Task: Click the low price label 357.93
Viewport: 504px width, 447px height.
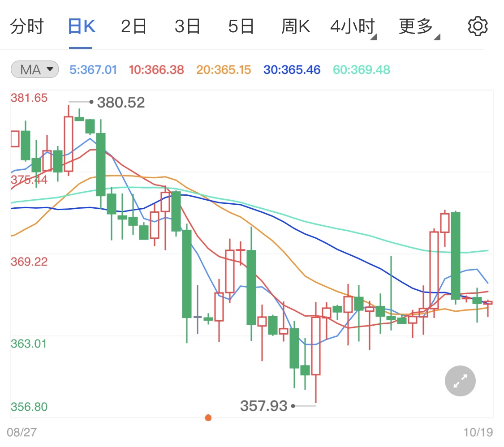Action: coord(263,406)
